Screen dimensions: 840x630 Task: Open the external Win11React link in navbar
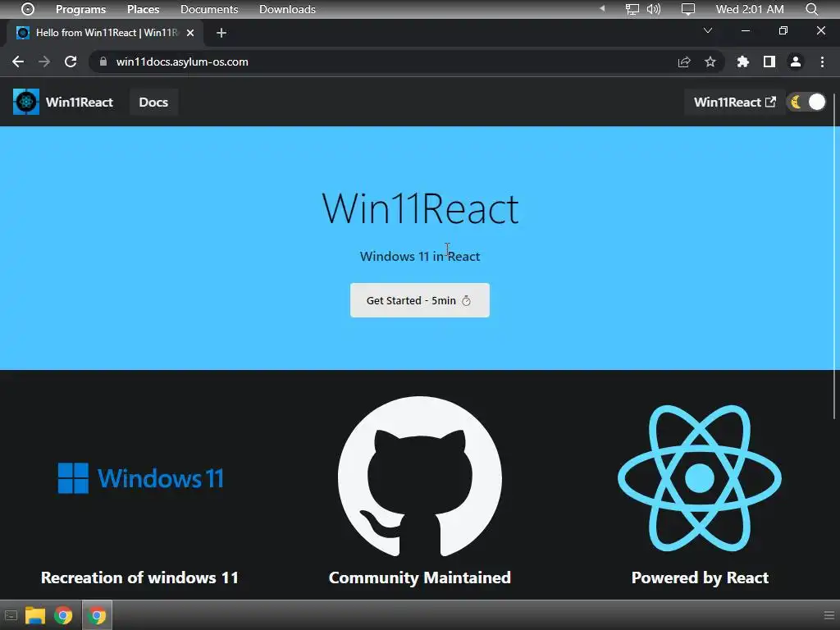[734, 102]
